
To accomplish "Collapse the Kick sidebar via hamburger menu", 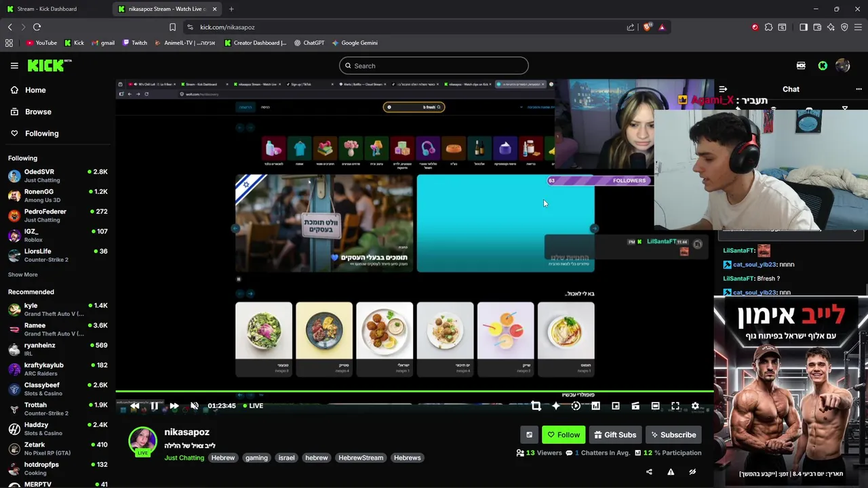I will 14,66.
